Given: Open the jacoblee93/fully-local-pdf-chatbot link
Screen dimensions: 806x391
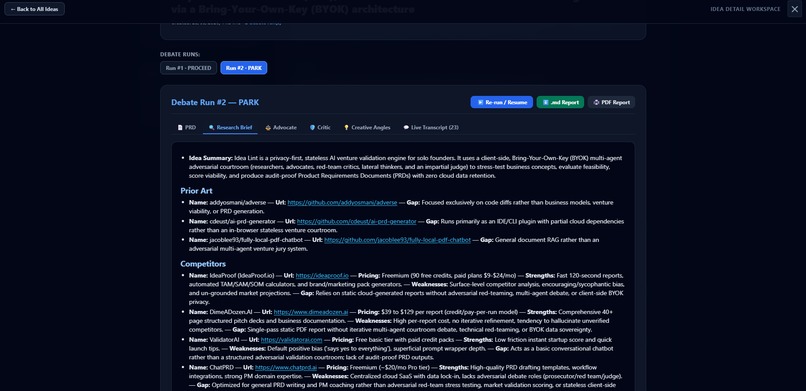Looking at the screenshot, I should [x=397, y=239].
